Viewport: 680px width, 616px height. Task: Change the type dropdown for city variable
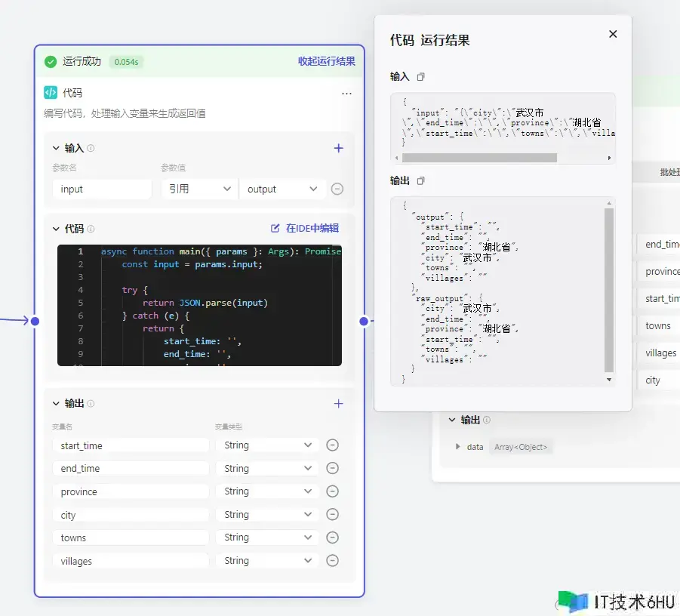[x=267, y=515]
